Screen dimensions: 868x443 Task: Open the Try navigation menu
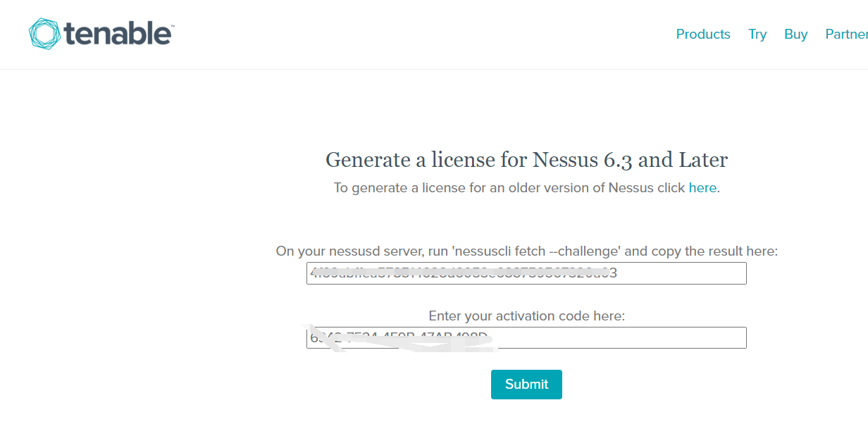757,35
